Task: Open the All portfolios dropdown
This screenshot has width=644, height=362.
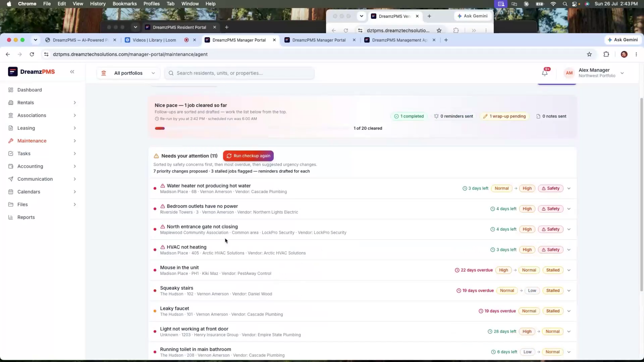Action: pyautogui.click(x=128, y=73)
